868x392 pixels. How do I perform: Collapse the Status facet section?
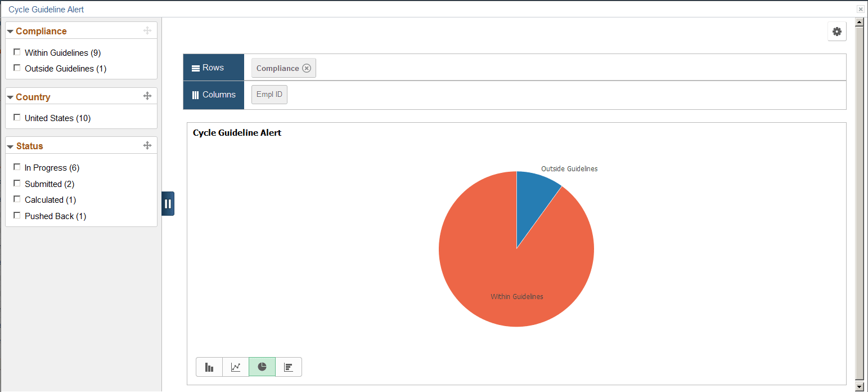pos(10,145)
